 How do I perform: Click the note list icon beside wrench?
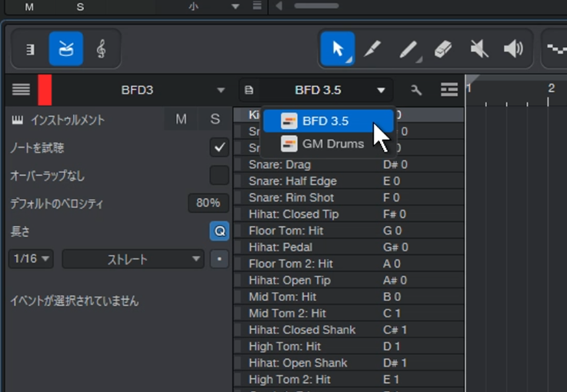pos(449,90)
